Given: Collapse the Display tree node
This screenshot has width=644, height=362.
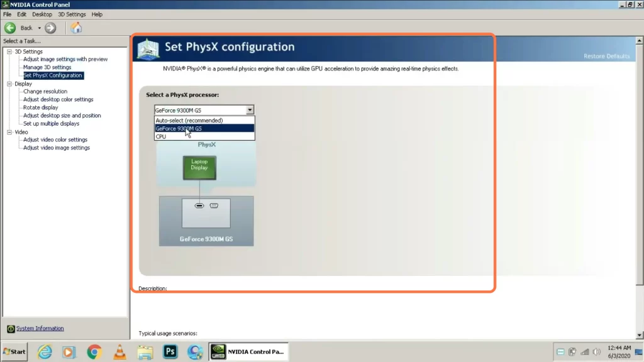Looking at the screenshot, I should coord(9,84).
